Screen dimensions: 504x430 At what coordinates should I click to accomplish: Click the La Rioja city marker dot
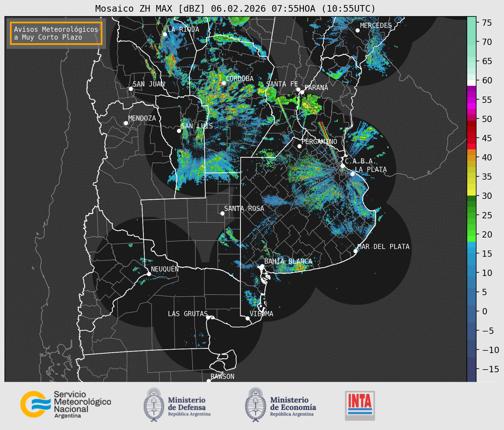(165, 34)
